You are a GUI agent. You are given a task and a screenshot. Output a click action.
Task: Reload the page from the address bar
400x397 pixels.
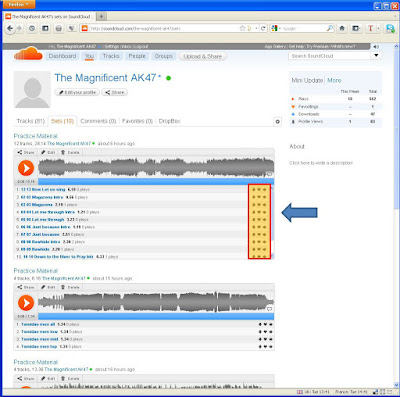[263, 28]
